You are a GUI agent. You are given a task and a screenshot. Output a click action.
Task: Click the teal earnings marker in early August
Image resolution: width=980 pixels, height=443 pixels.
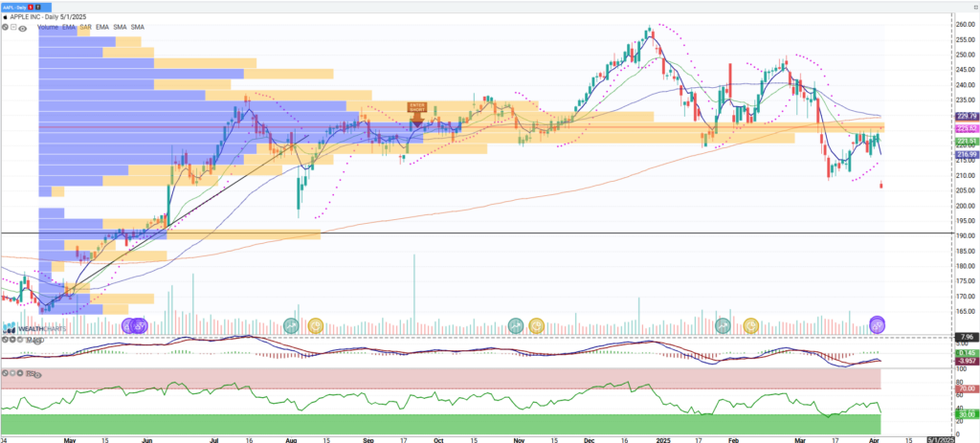click(291, 325)
